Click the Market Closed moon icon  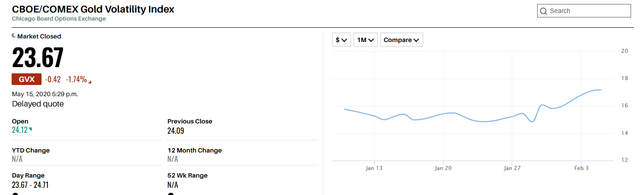coord(14,36)
